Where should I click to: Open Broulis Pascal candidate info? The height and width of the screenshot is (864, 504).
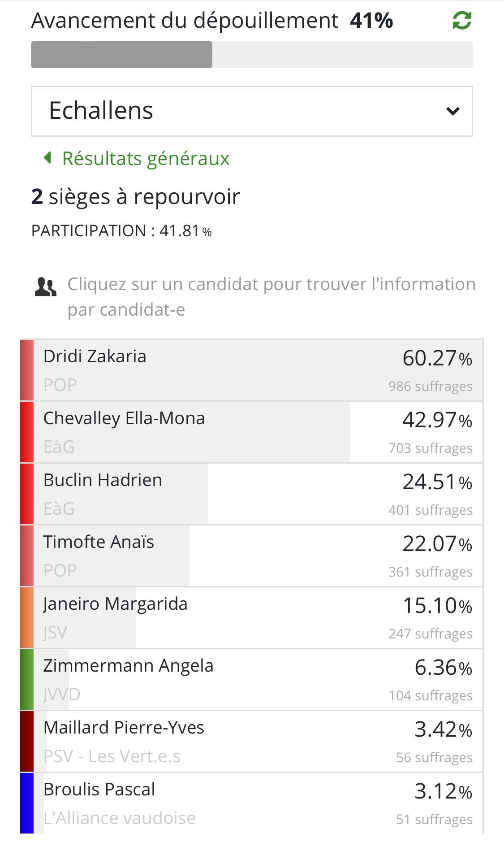pyautogui.click(x=252, y=803)
